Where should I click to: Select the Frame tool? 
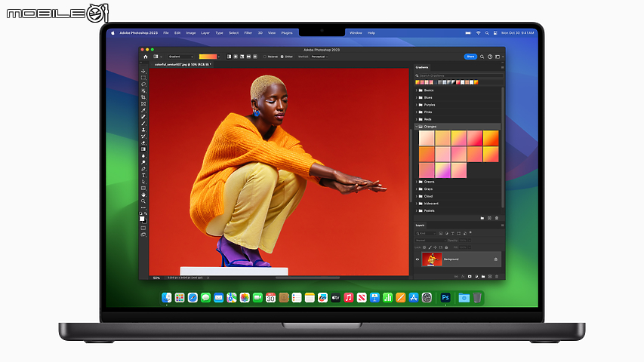pyautogui.click(x=143, y=104)
